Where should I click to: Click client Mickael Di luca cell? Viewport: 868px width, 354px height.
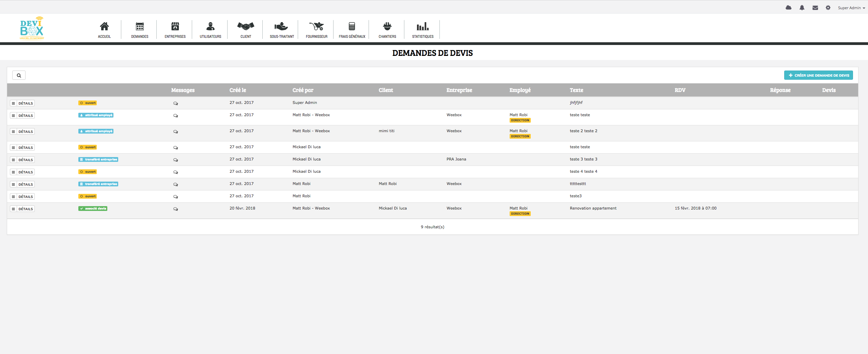click(392, 208)
